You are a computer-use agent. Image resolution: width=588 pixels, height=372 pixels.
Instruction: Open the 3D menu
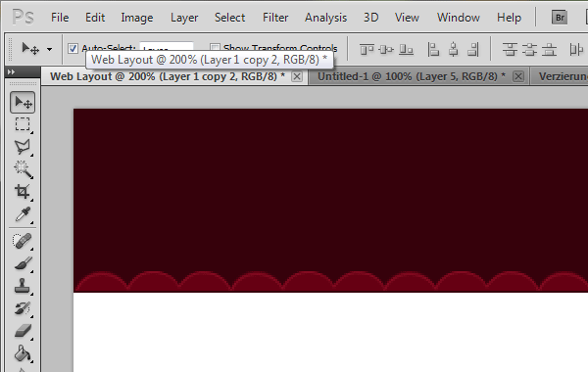pyautogui.click(x=370, y=18)
